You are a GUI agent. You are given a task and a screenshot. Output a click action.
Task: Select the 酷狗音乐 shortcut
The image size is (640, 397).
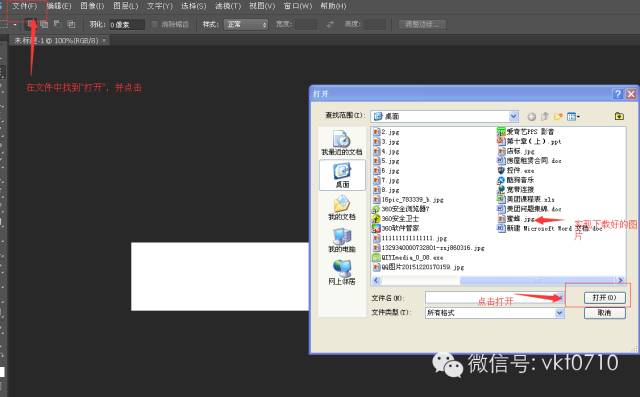click(x=516, y=180)
